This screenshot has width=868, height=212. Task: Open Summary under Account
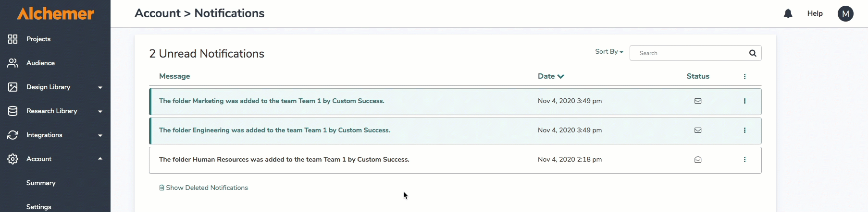point(41,183)
